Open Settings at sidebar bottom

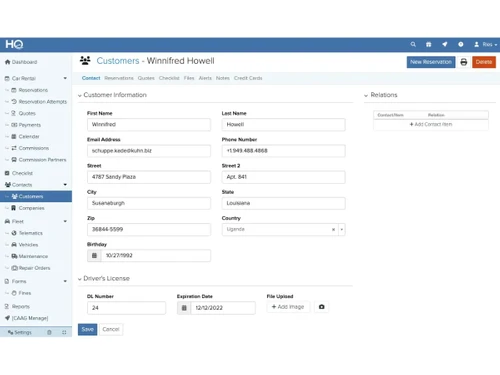click(x=19, y=332)
